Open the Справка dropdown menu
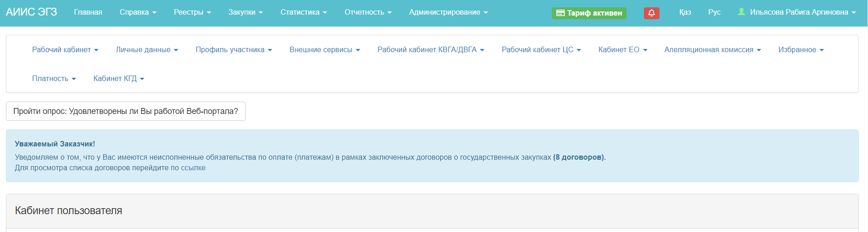The image size is (868, 232). 137,12
